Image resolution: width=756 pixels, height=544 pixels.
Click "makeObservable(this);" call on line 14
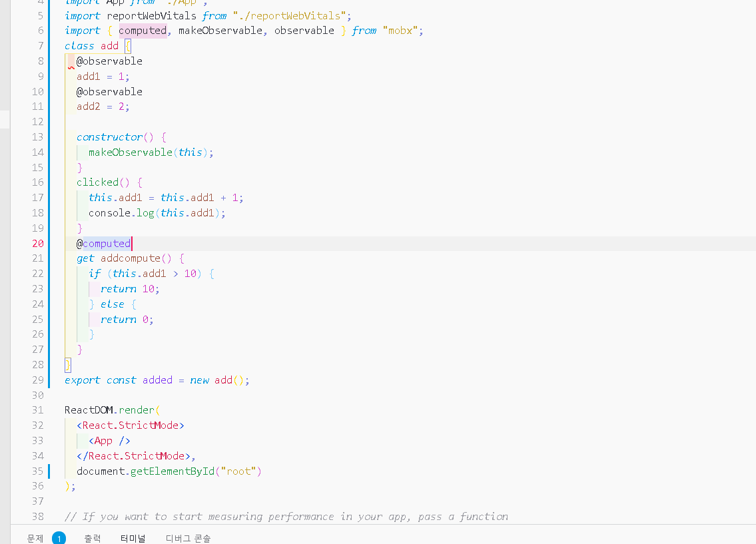tap(151, 152)
